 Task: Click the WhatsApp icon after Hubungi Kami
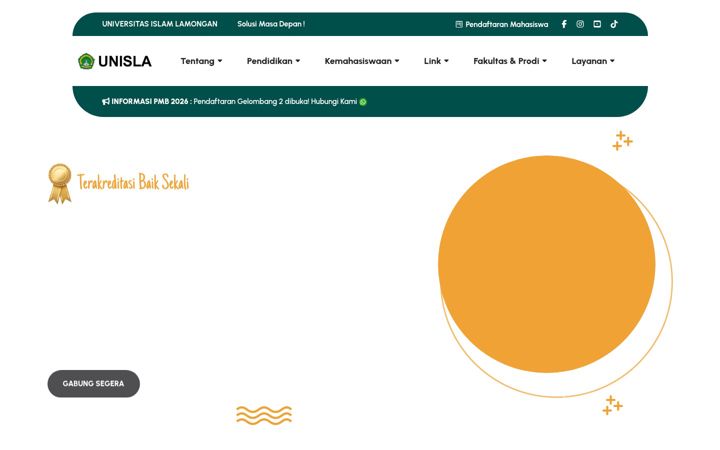[363, 102]
